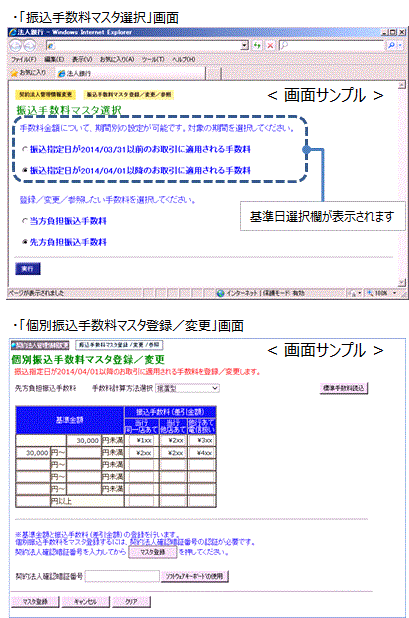
Task: Click the page scrollbar up arrow
Action: click(402, 85)
